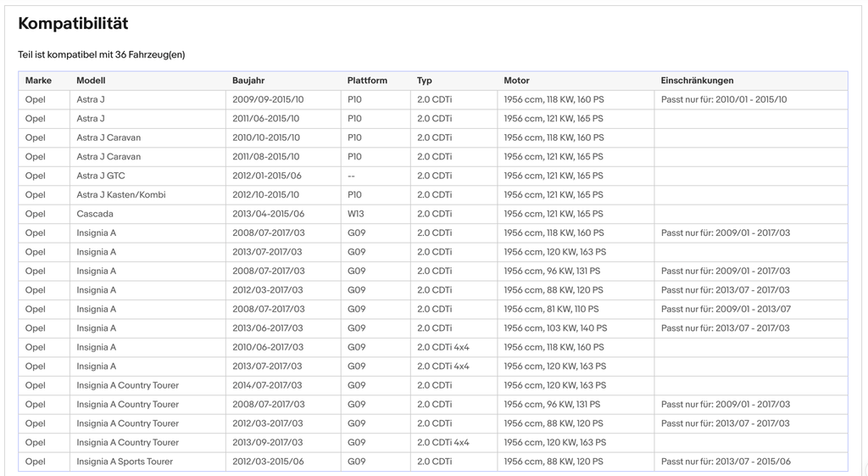
Task: Click the W13 platform cell
Action: tap(376, 214)
